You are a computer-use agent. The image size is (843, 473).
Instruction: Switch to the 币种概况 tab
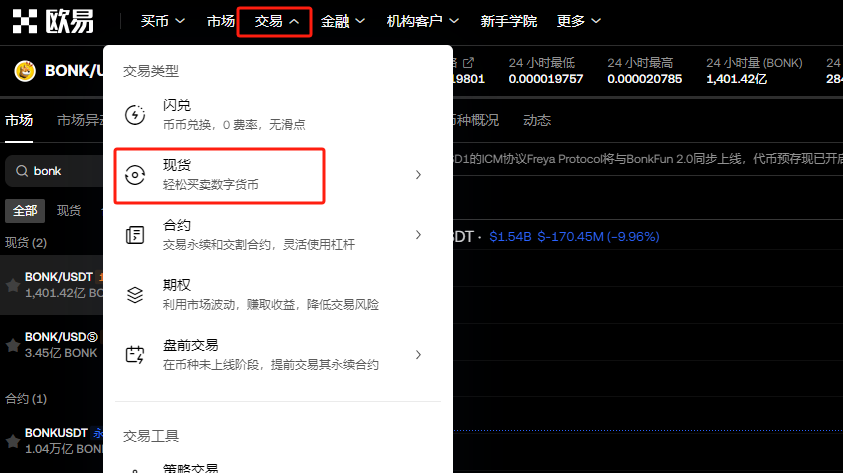(x=476, y=120)
